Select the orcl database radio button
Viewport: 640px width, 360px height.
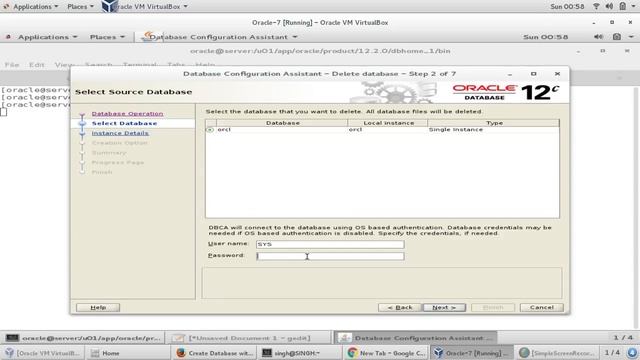210,129
